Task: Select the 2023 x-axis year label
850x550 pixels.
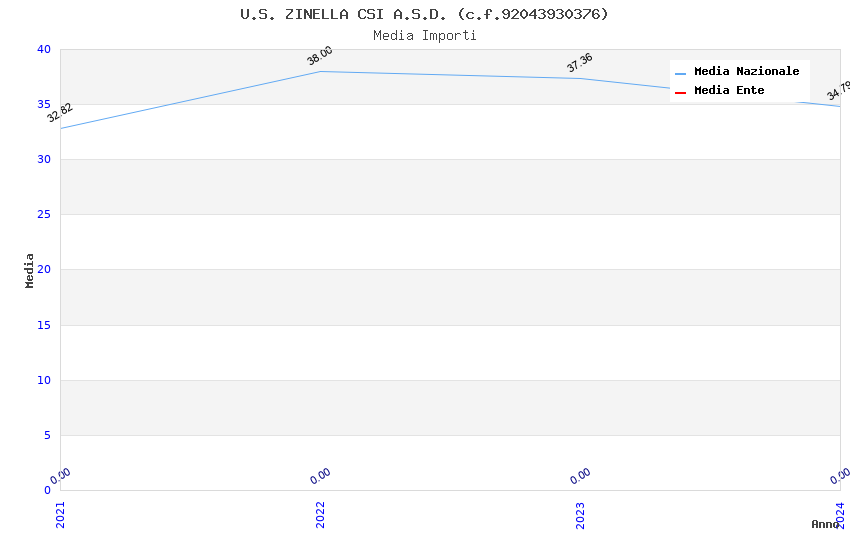Action: 580,514
